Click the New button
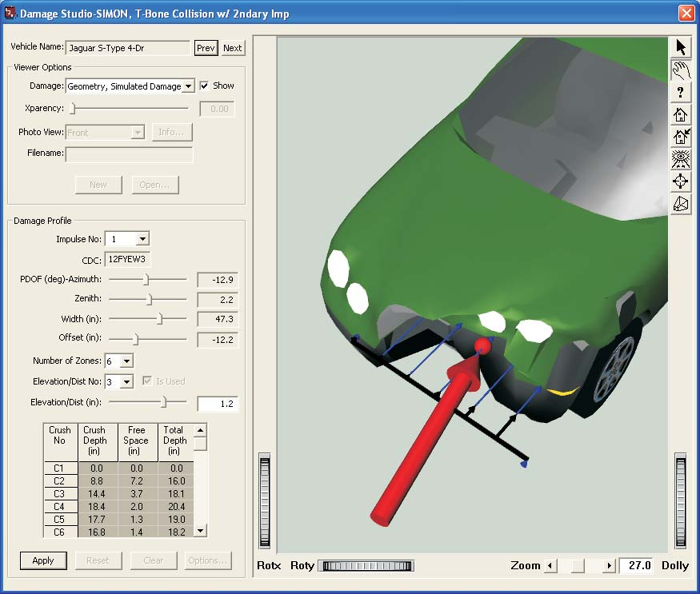Image resolution: width=700 pixels, height=594 pixels. [98, 185]
